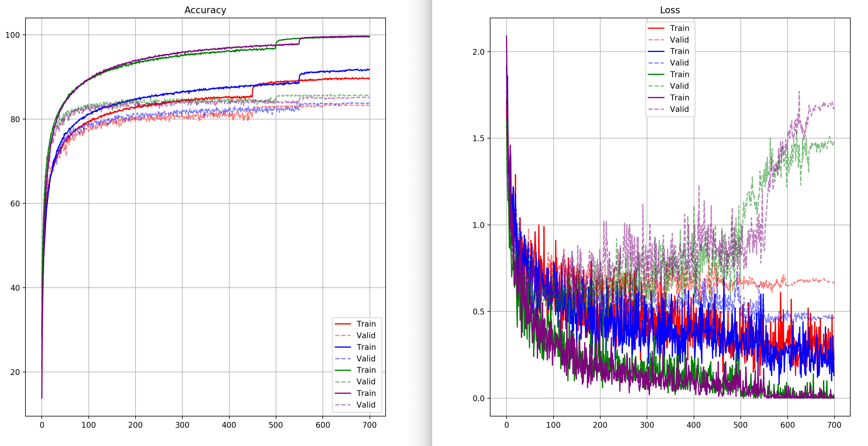Click purple Train entry in Loss legend
Viewport: 868px width, 446px height.
point(679,98)
